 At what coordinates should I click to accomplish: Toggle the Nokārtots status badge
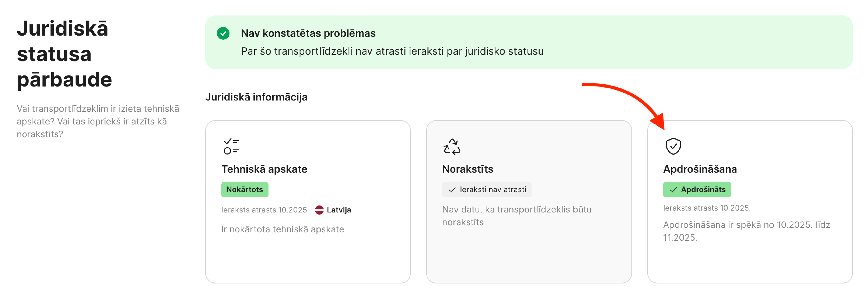245,189
